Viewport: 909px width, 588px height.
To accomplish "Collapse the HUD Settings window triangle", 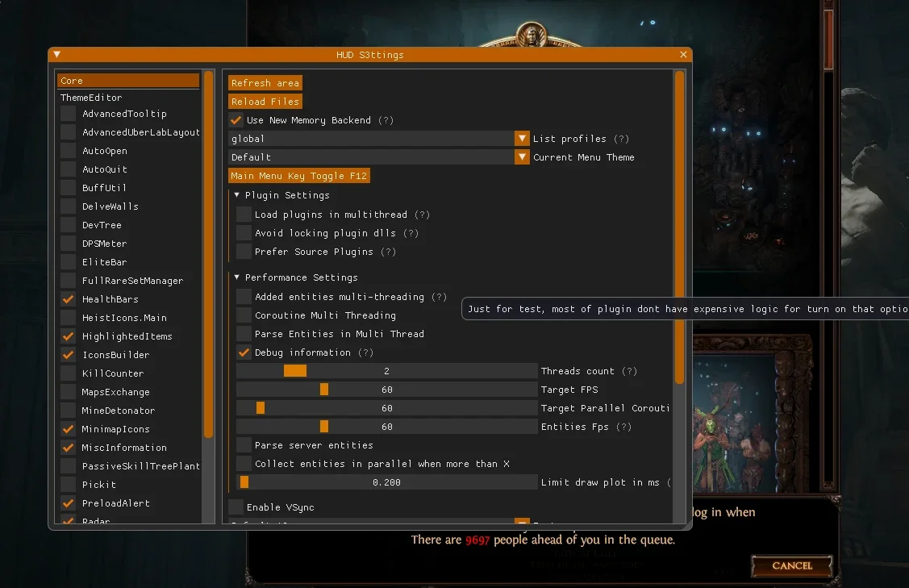I will coord(56,55).
